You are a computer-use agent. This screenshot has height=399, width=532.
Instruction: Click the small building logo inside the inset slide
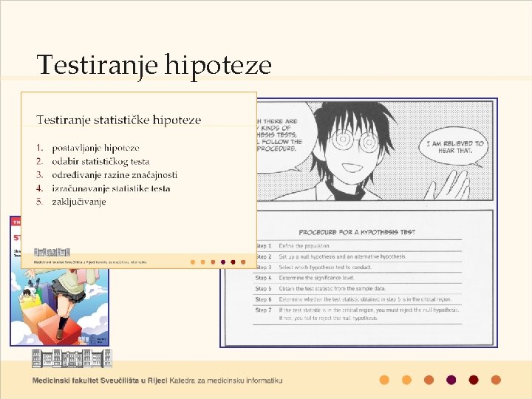click(x=52, y=252)
